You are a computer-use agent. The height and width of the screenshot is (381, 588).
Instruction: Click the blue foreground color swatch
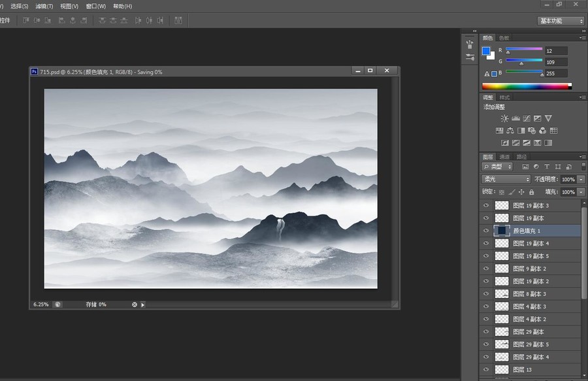pyautogui.click(x=486, y=51)
